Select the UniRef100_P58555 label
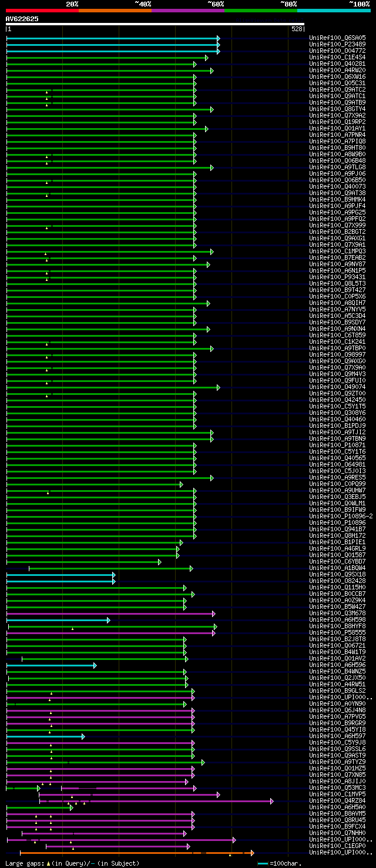The image size is (376, 868). 337,633
